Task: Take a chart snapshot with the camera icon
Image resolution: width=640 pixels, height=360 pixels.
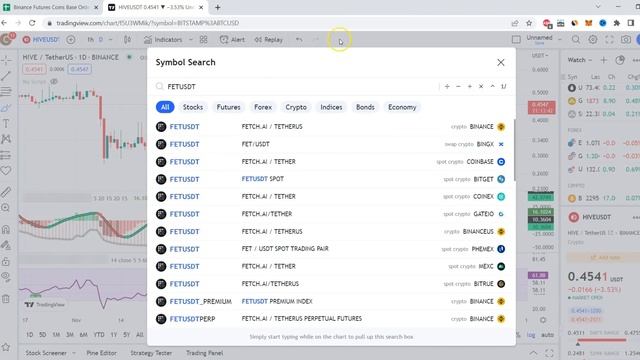Action: pos(626,40)
